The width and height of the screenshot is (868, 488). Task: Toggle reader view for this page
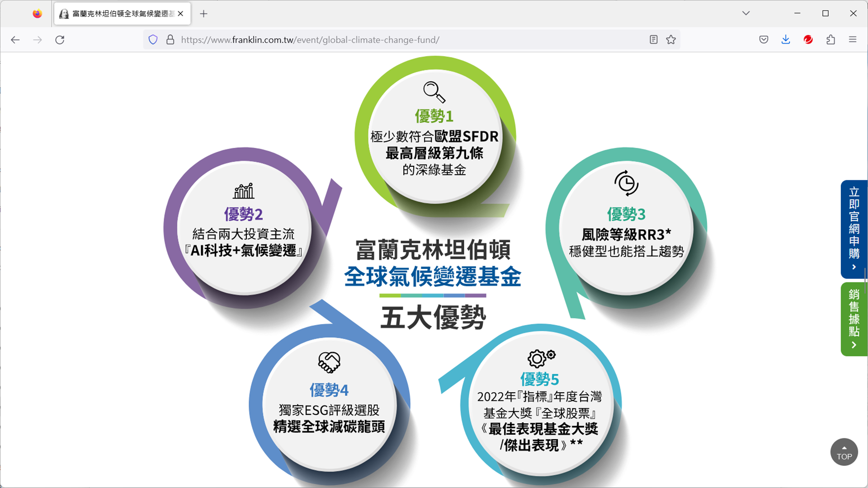click(653, 40)
